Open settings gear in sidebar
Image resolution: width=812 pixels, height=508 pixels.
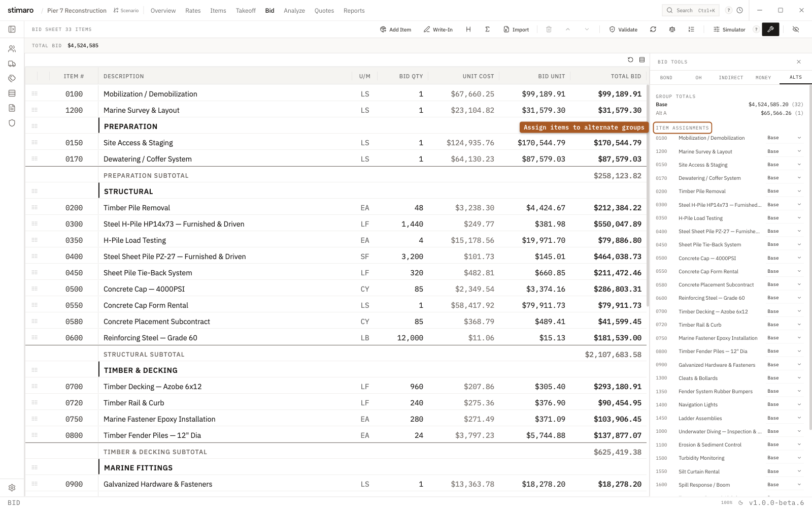click(12, 488)
